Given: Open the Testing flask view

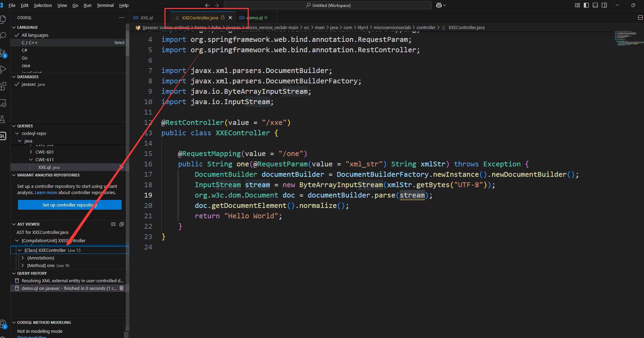Looking at the screenshot, I should coord(3,119).
